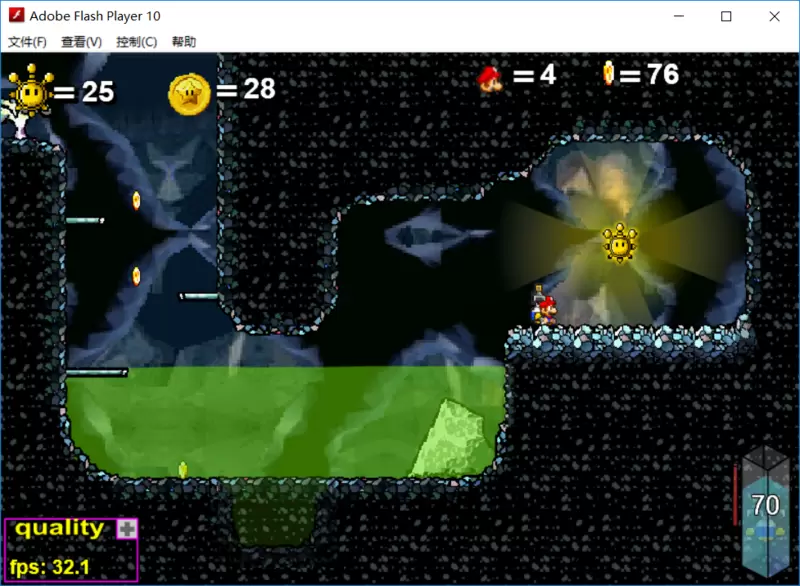Screen dimensions: 800x586
Task: Close the Flash Player window
Action: coord(774,16)
